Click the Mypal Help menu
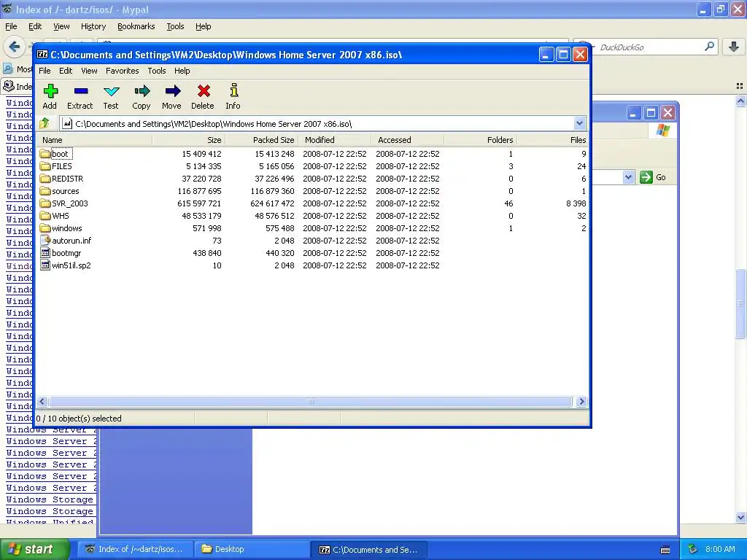The width and height of the screenshot is (747, 560). pyautogui.click(x=204, y=26)
